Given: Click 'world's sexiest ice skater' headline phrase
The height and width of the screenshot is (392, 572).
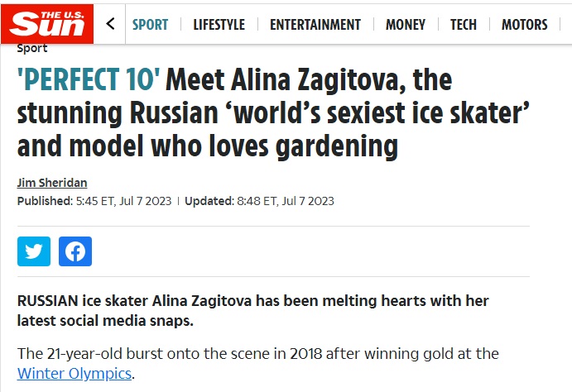Looking at the screenshot, I should coord(378,113).
